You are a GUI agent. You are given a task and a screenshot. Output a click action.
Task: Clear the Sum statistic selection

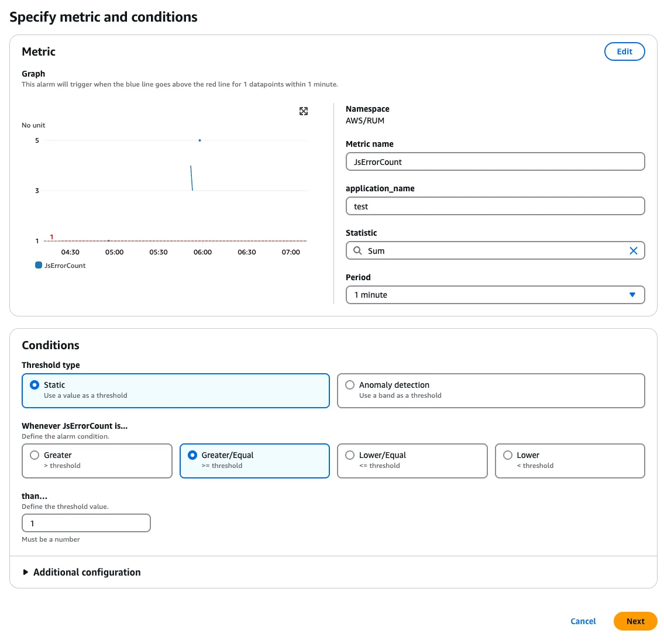point(633,251)
